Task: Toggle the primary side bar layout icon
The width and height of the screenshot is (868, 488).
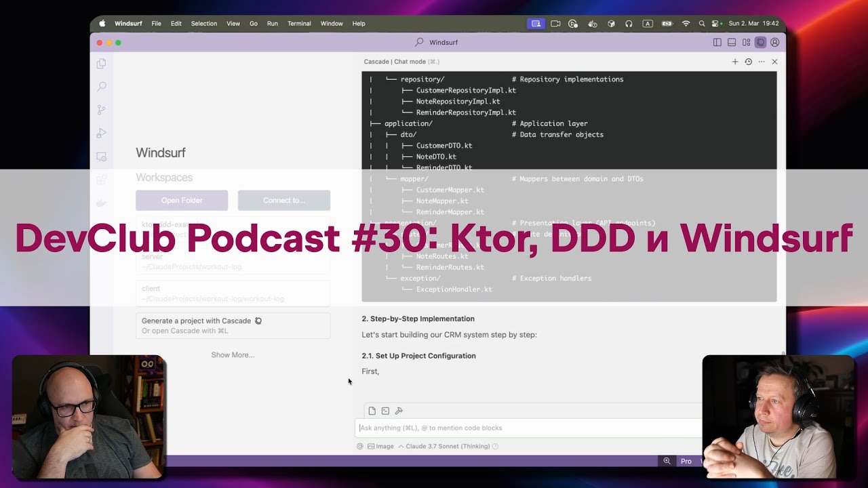Action: (x=717, y=42)
